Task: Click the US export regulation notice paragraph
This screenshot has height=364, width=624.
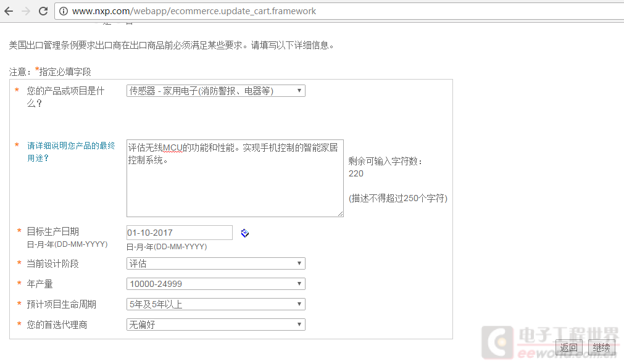Action: pos(171,46)
